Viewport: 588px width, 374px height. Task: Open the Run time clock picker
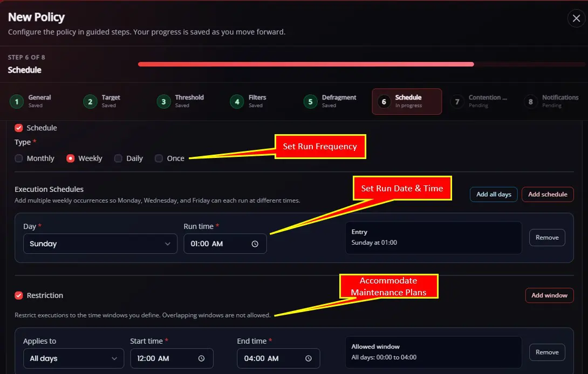[255, 244]
